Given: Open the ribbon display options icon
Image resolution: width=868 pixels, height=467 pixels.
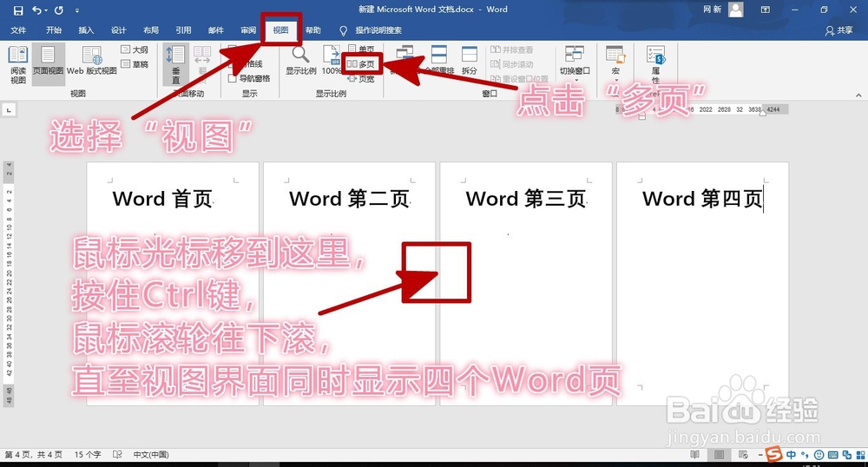Looking at the screenshot, I should click(765, 10).
